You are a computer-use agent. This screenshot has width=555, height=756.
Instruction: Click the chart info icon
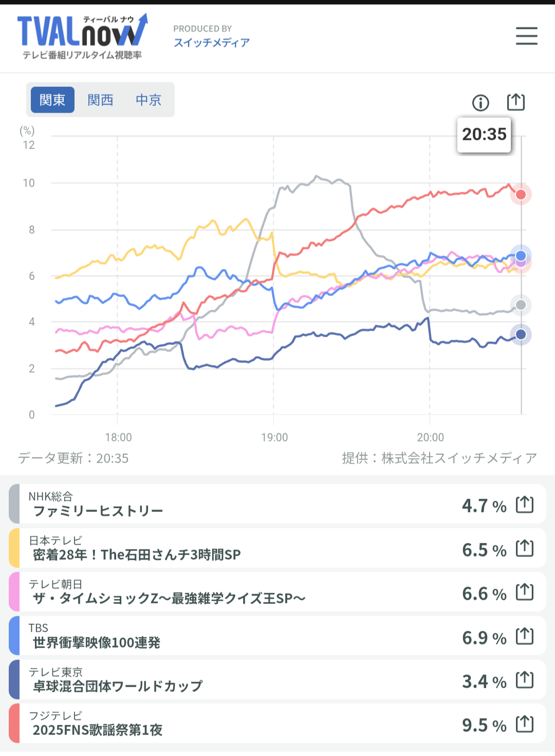pyautogui.click(x=480, y=103)
